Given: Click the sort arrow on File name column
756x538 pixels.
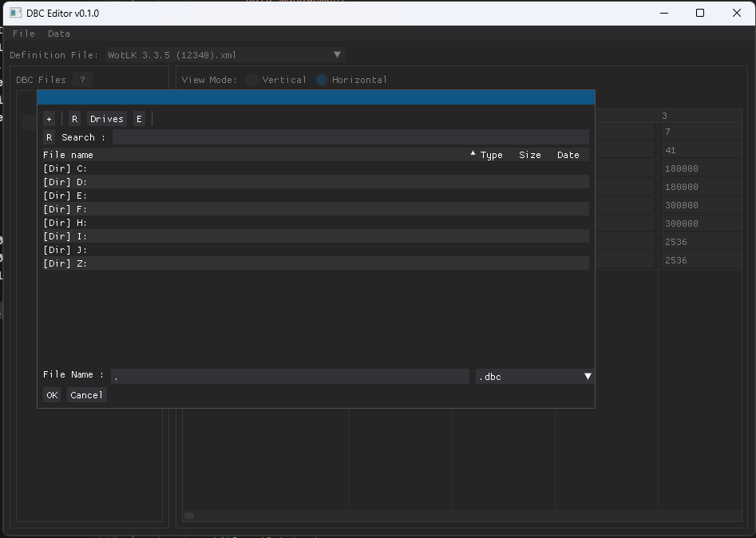Looking at the screenshot, I should 473,154.
